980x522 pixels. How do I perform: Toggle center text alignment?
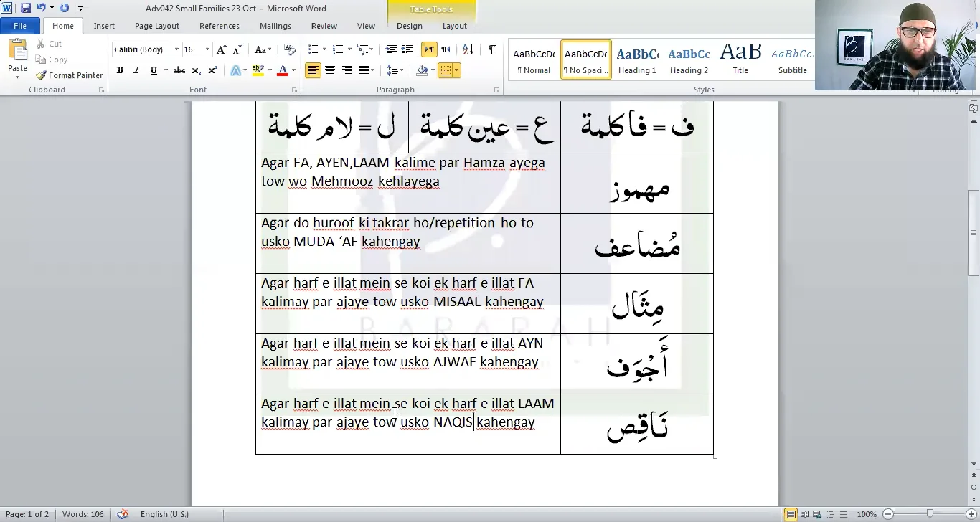330,70
